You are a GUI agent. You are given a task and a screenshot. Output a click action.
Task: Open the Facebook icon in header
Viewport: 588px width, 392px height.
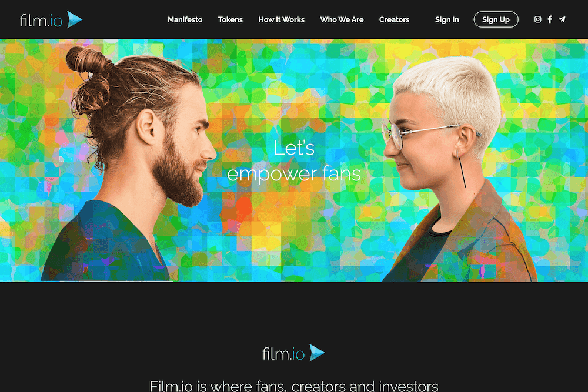(x=550, y=19)
